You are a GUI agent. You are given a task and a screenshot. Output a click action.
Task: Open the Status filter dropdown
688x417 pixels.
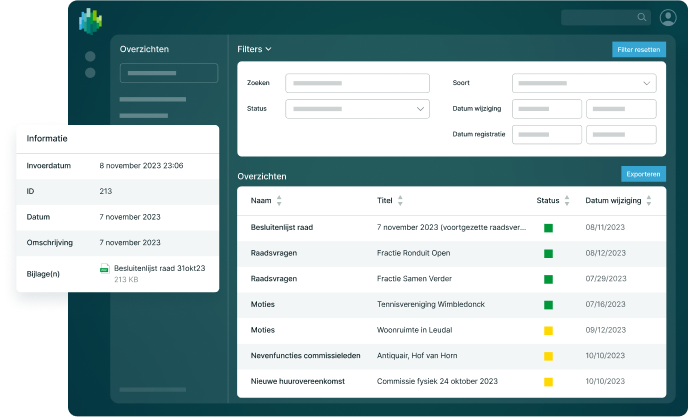pyautogui.click(x=357, y=109)
